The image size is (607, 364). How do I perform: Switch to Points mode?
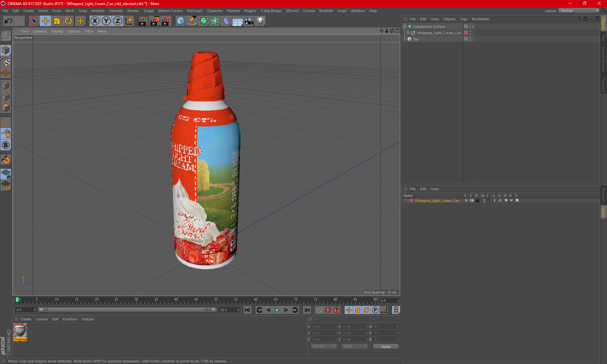pos(6,85)
